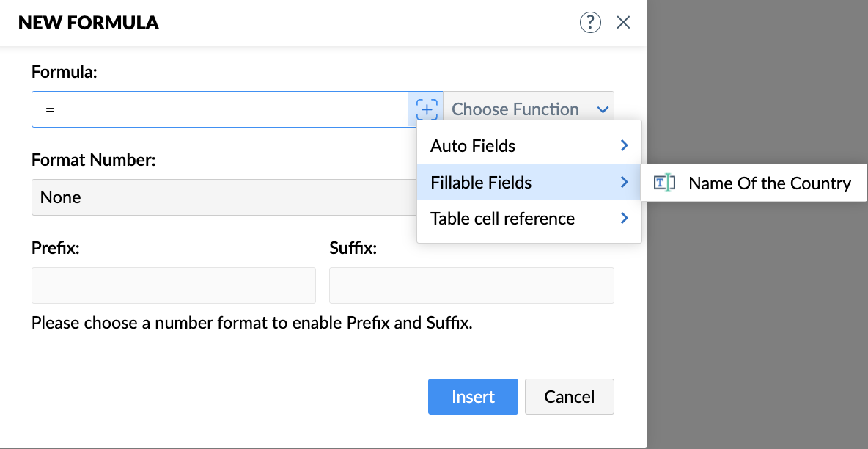Select the Auto Fields menu entry
The width and height of the screenshot is (868, 449).
coord(473,146)
